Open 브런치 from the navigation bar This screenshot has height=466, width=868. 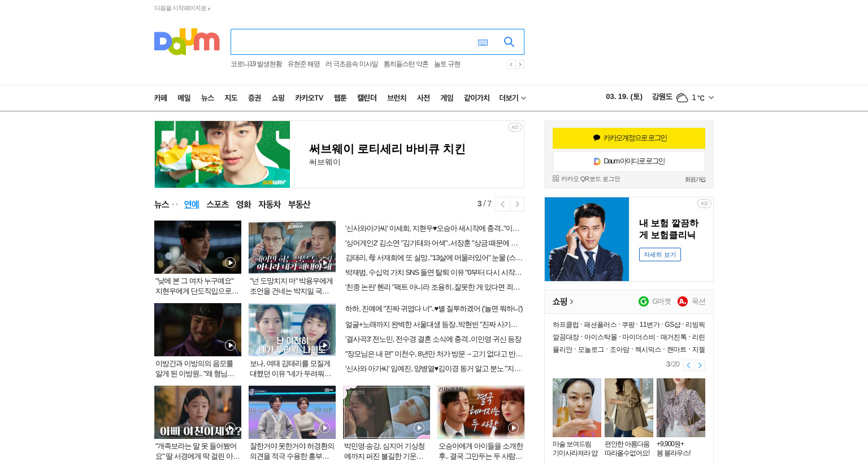click(x=397, y=98)
